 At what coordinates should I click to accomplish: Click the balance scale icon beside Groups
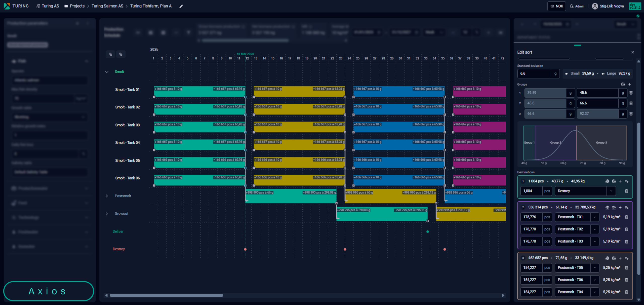click(x=623, y=84)
